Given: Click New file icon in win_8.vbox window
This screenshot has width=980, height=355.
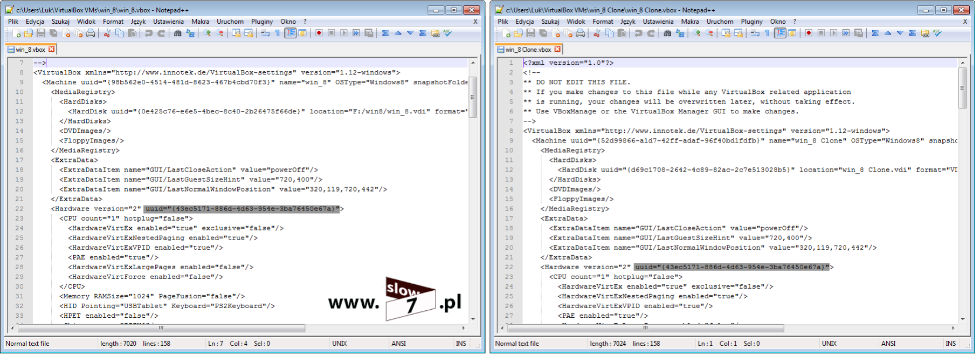Looking at the screenshot, I should click(x=16, y=33).
